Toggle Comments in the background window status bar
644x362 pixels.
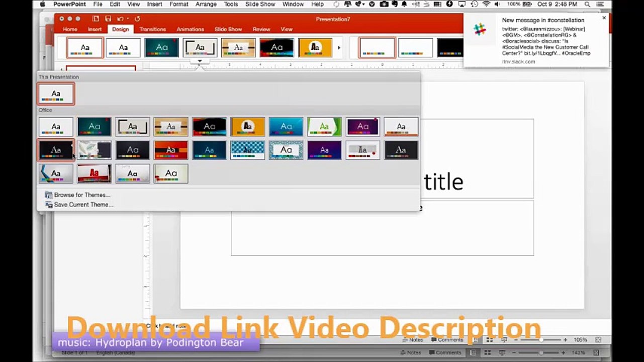pos(445,352)
